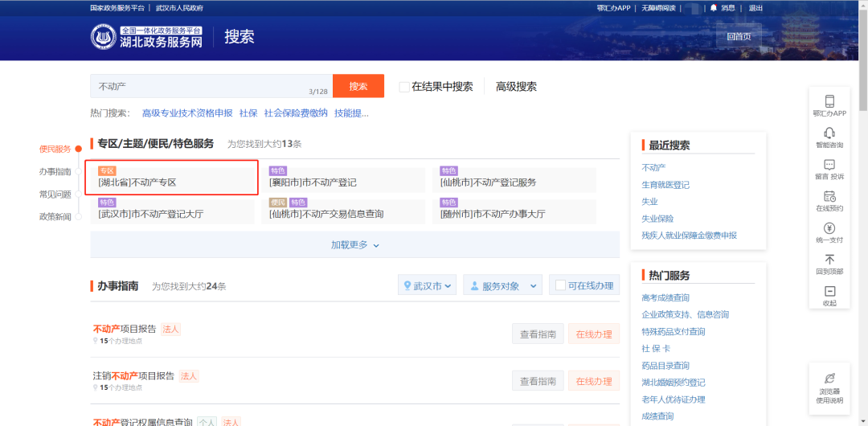This screenshot has width=868, height=426.
Task: Collapse sidebar with 收起 icon
Action: click(829, 291)
